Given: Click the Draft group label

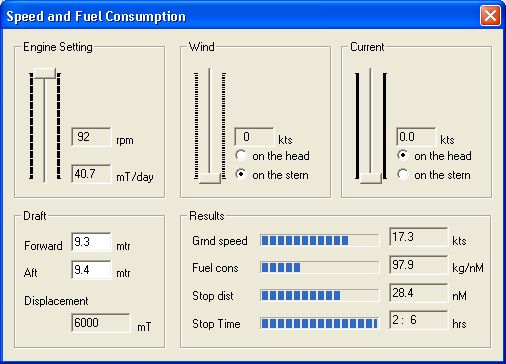Looking at the screenshot, I should point(35,216).
